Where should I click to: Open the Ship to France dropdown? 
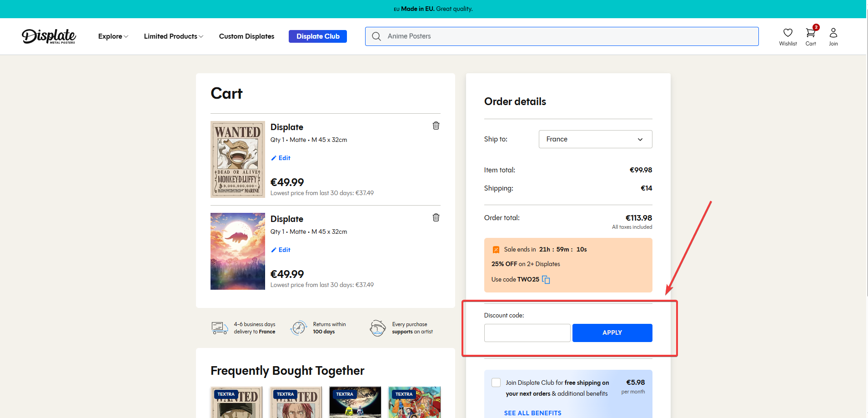click(595, 139)
